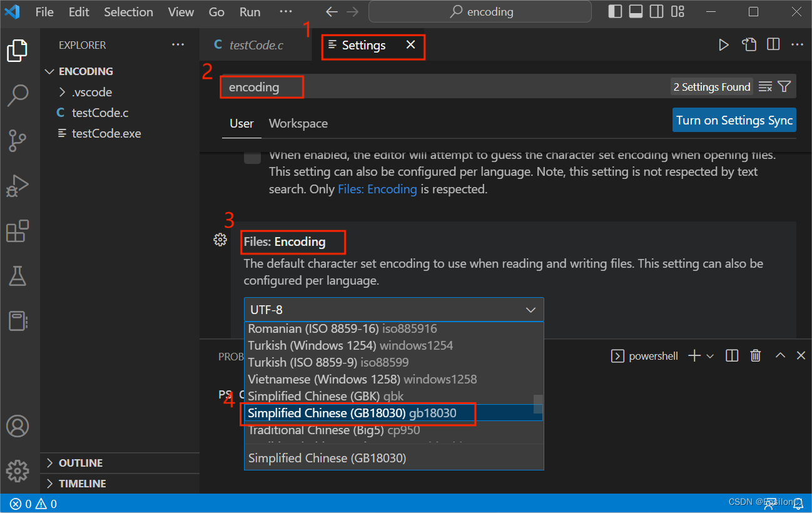This screenshot has width=812, height=513.
Task: Select Traditional Chinese (Big5) option
Action: click(388, 430)
